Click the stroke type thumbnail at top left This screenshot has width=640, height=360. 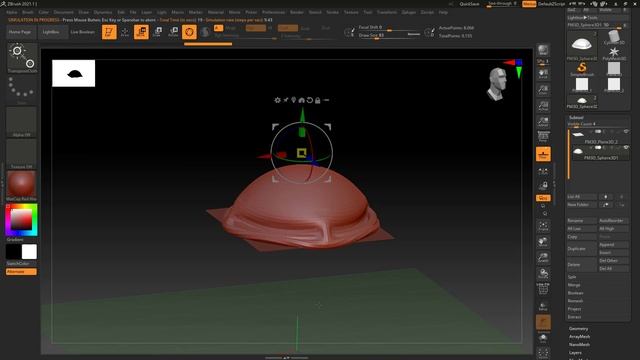22,58
